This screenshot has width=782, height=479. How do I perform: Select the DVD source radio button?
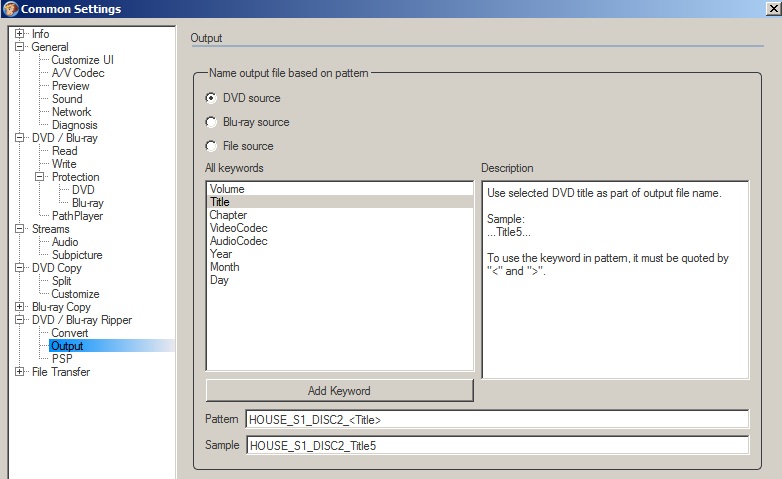click(x=210, y=98)
